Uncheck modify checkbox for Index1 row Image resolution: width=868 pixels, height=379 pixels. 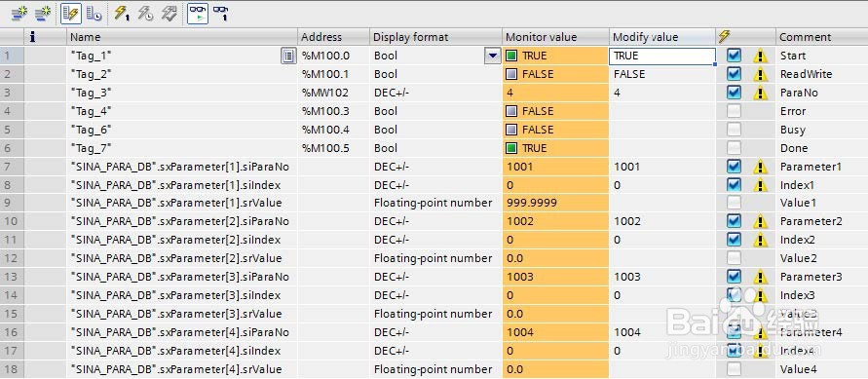[734, 185]
